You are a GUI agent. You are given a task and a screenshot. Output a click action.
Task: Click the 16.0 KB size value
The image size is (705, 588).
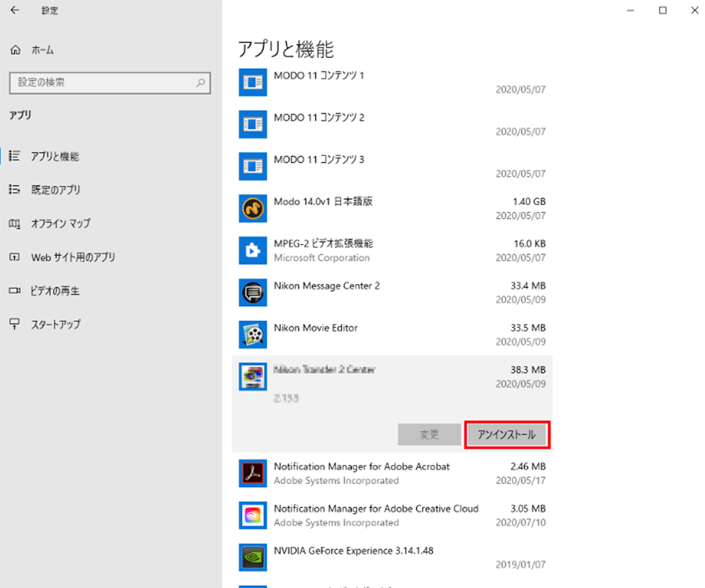pyautogui.click(x=530, y=243)
